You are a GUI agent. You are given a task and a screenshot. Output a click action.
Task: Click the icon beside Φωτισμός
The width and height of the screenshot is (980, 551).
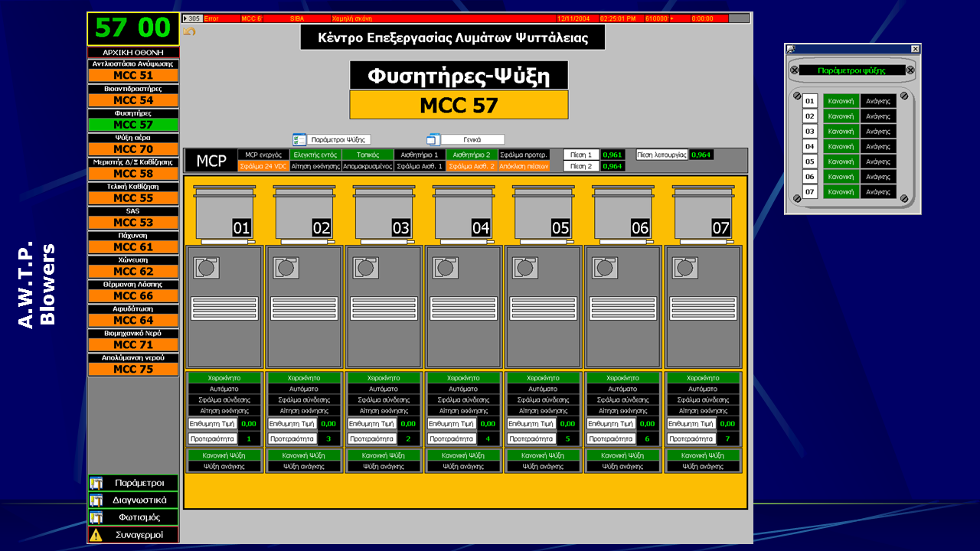click(96, 517)
